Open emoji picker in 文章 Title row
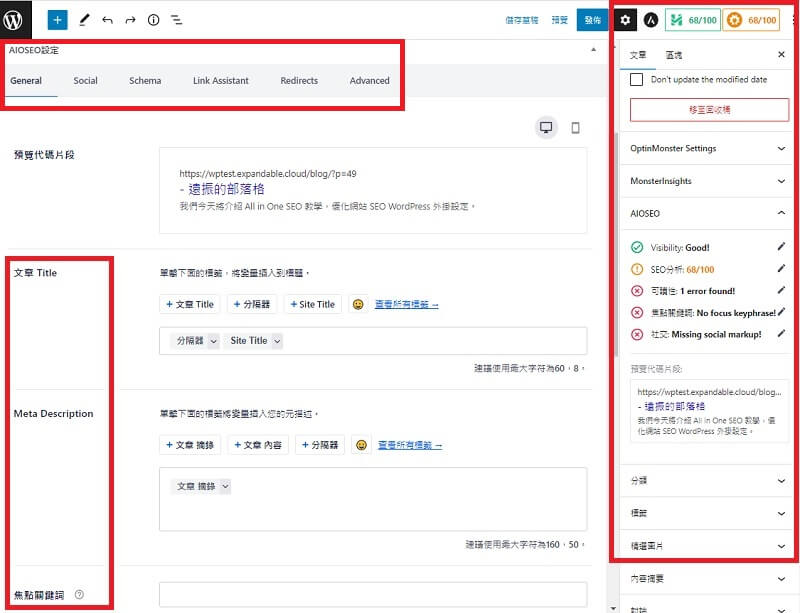Screen dimensions: 800x613 358,304
